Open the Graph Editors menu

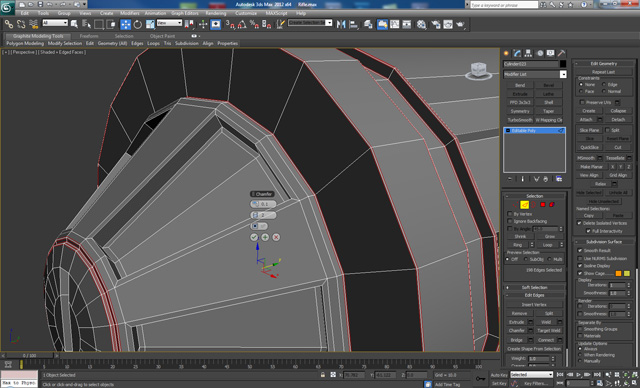coord(184,13)
